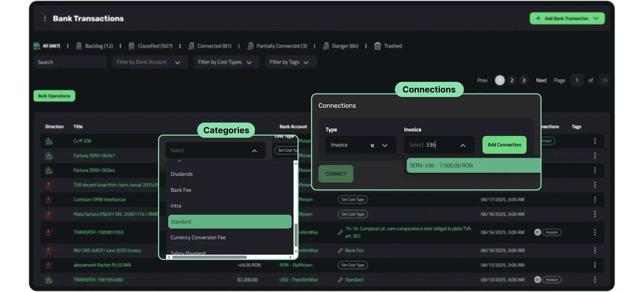Choose Dividends in the categories list

(229, 174)
